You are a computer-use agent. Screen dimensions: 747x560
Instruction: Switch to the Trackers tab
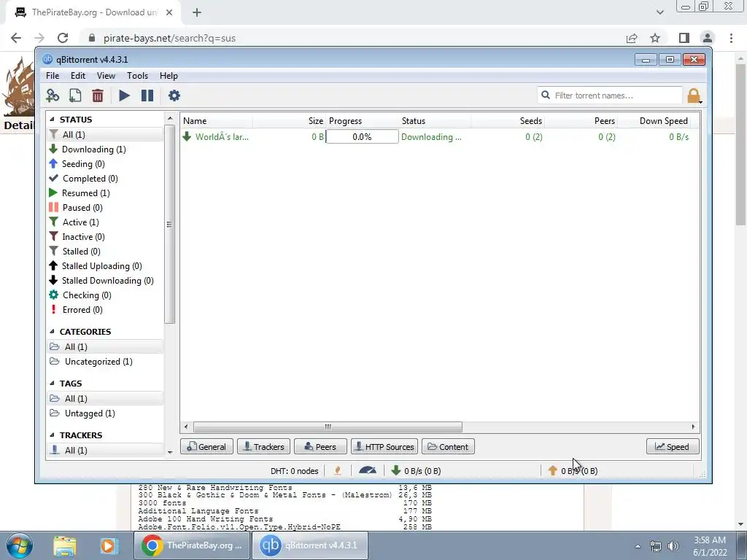[x=263, y=447]
